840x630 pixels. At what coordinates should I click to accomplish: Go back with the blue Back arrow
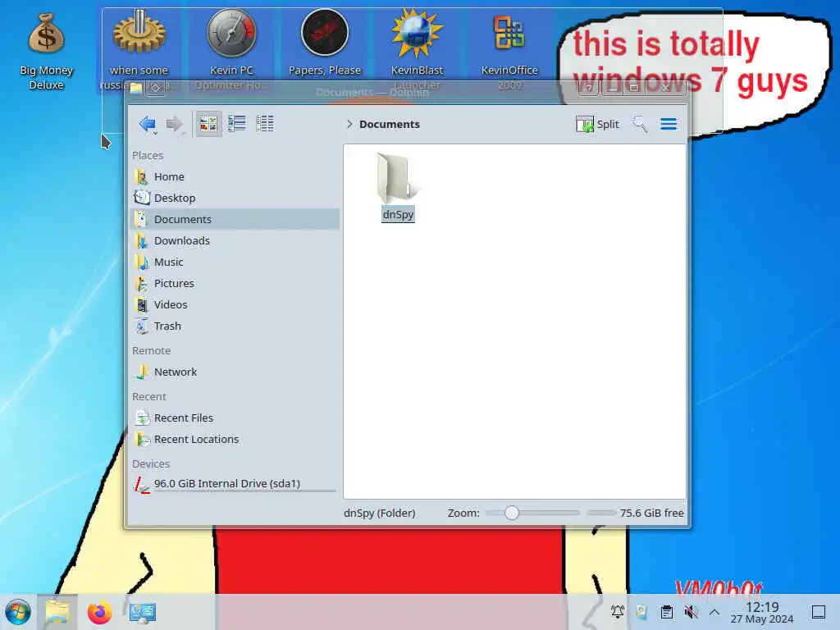coord(147,125)
